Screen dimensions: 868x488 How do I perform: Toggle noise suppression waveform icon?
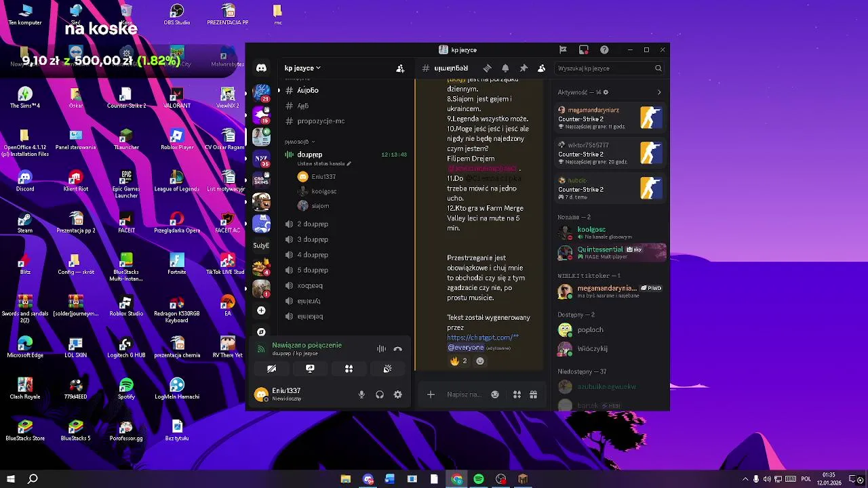click(x=381, y=349)
